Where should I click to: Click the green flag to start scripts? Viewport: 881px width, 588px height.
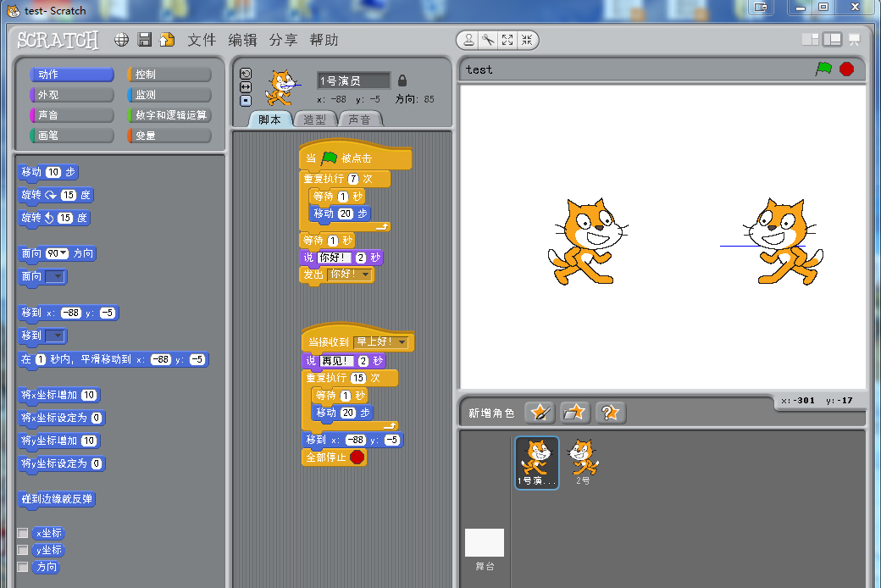[x=823, y=69]
